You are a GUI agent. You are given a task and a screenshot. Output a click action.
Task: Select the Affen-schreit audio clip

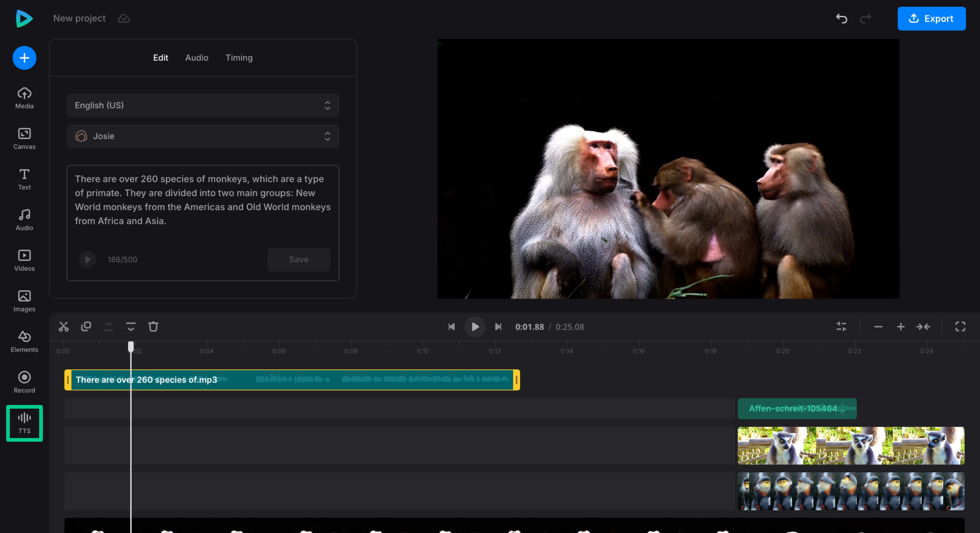click(797, 409)
